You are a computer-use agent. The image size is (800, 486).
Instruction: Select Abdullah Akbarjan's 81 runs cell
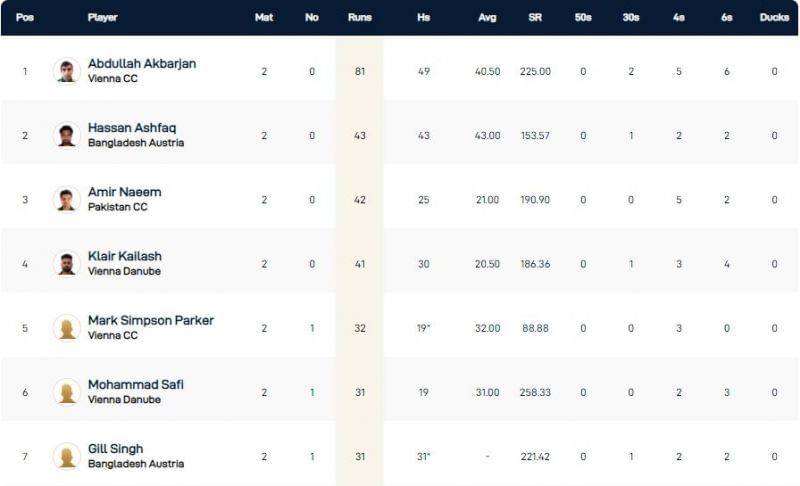pyautogui.click(x=359, y=71)
